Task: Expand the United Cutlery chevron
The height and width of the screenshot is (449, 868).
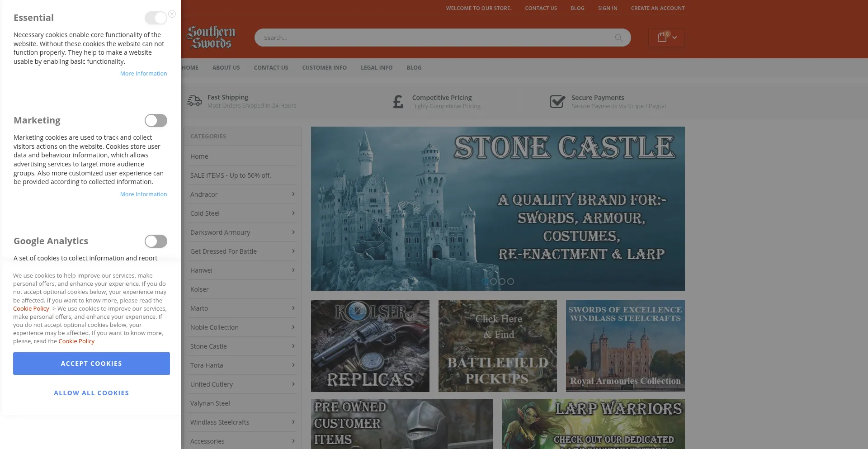Action: [293, 384]
